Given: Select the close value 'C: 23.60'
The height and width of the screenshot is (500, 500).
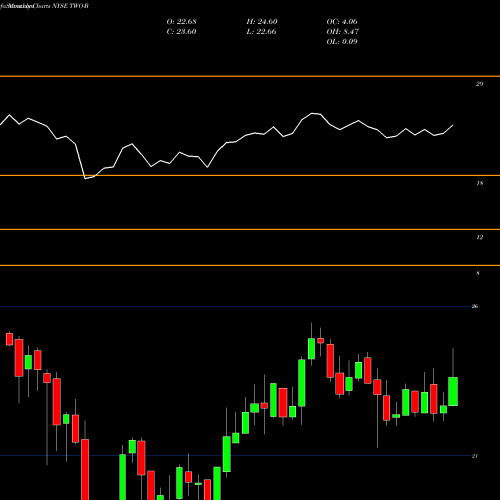Looking at the screenshot, I should (x=181, y=32).
